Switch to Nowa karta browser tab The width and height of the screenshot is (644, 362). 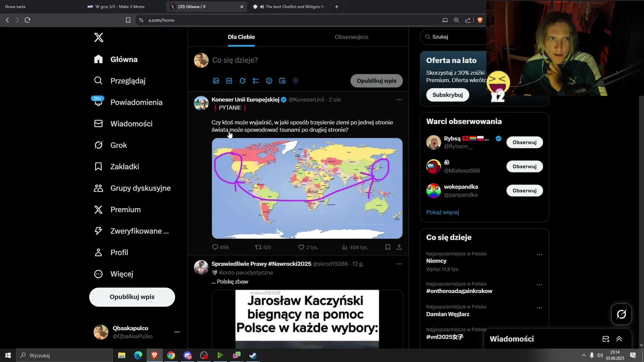[x=40, y=7]
